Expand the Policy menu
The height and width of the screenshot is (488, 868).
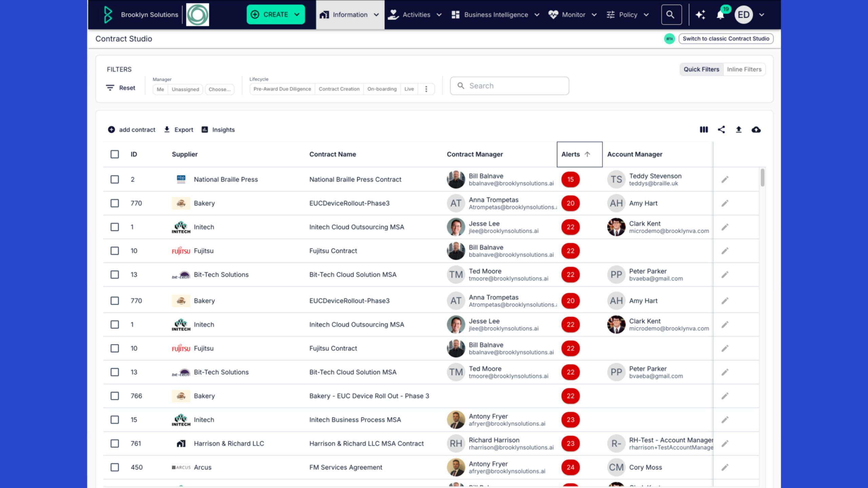click(628, 15)
